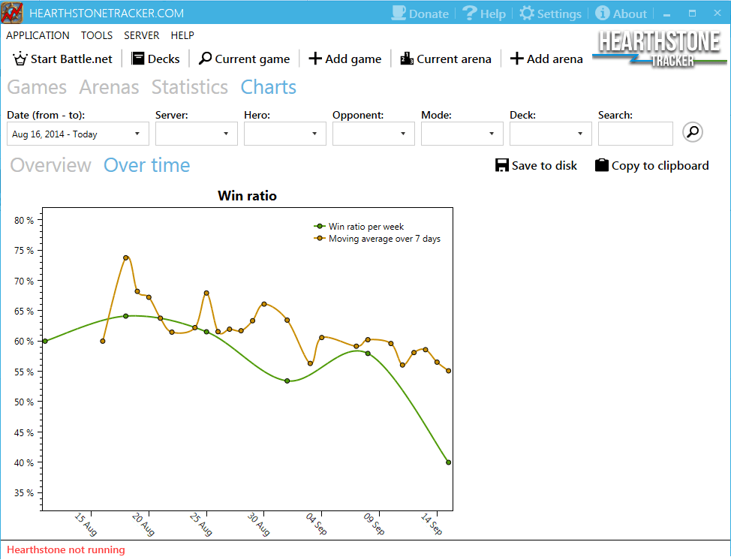Screen dimensions: 731x560
Task: Open the Donate page icon
Action: point(397,13)
